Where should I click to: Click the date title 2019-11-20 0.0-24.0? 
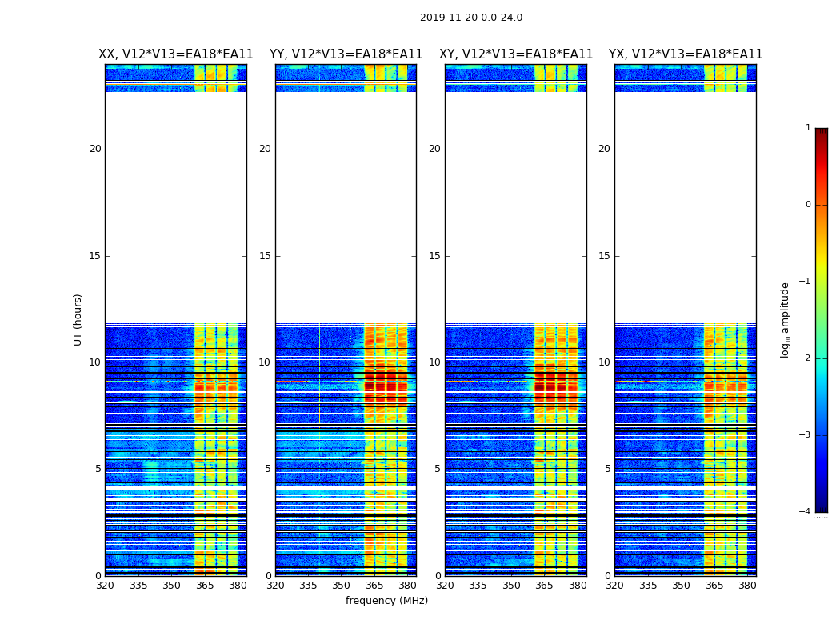[471, 18]
